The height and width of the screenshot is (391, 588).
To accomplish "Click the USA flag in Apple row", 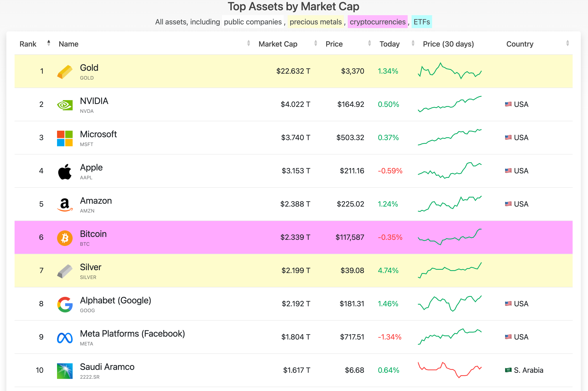I will [x=508, y=171].
